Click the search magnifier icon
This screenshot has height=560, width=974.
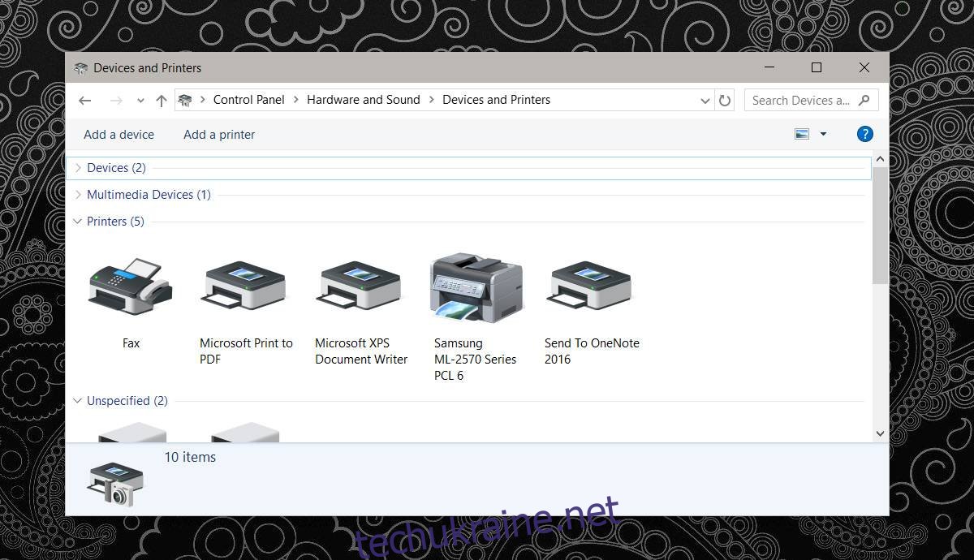click(x=864, y=100)
